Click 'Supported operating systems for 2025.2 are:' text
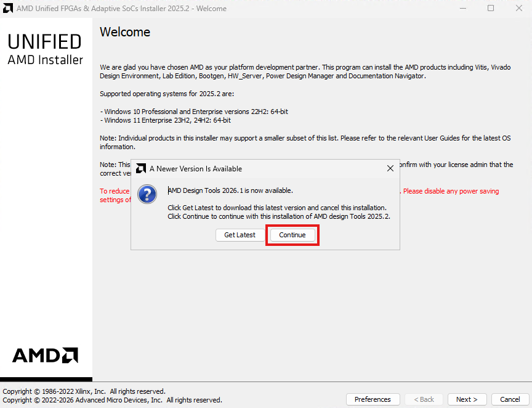Image resolution: width=532 pixels, height=408 pixels. [x=167, y=94]
